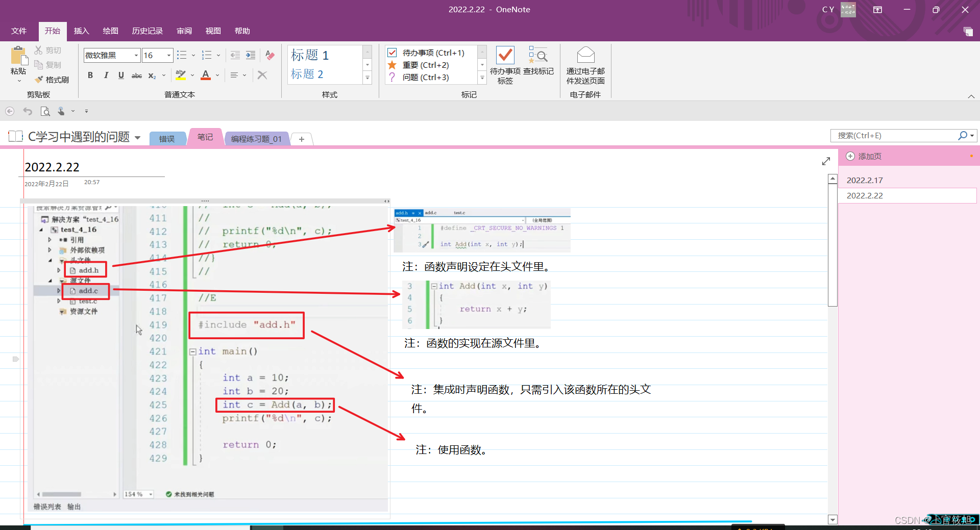Open the CY account profile picture
The image size is (980, 530).
click(848, 9)
